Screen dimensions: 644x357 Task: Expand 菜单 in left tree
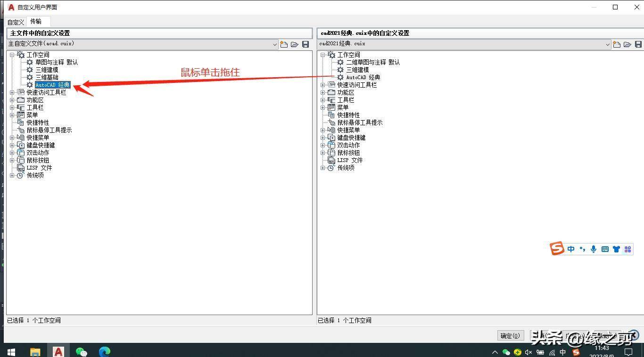12,115
